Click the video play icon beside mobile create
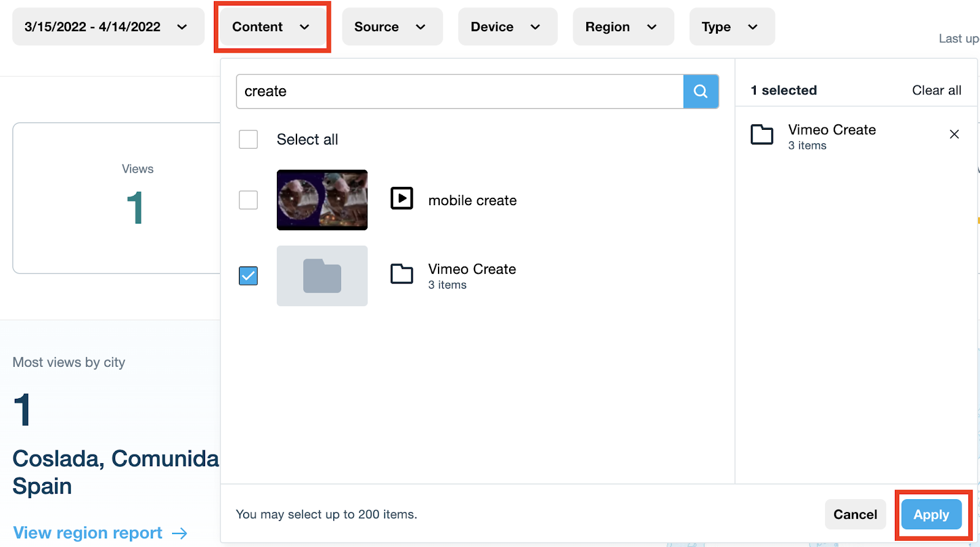 click(402, 198)
